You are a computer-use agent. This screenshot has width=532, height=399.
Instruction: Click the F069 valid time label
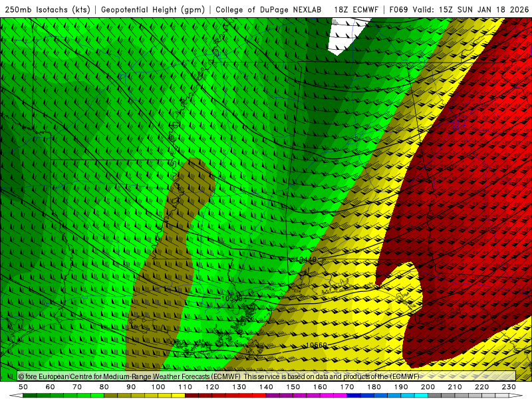[x=459, y=10]
